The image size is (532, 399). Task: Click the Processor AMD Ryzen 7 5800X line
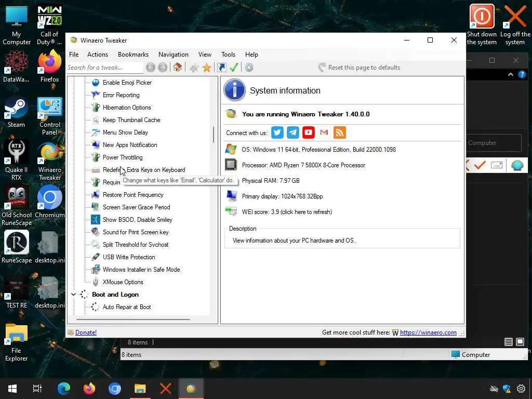click(303, 165)
